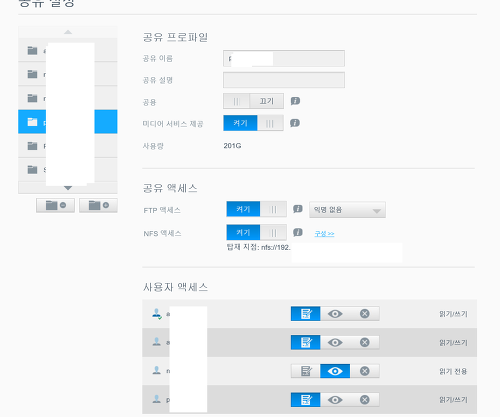Click the 탑재 지점 nfs mount path text
Image resolution: width=500 pixels, height=417 pixels.
tap(259, 247)
